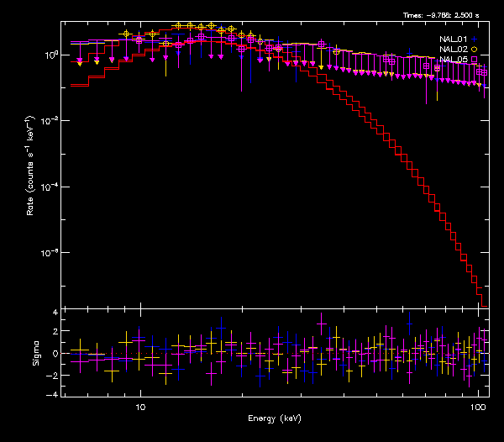Click the -2 tick label on the sigma axis
504x442 pixels.
[52, 374]
